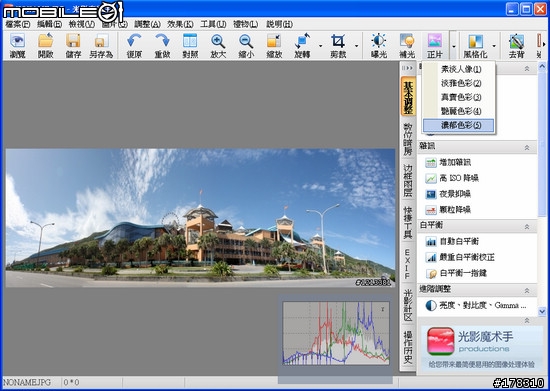Open the 效果 menu in menu bar

tap(180, 24)
